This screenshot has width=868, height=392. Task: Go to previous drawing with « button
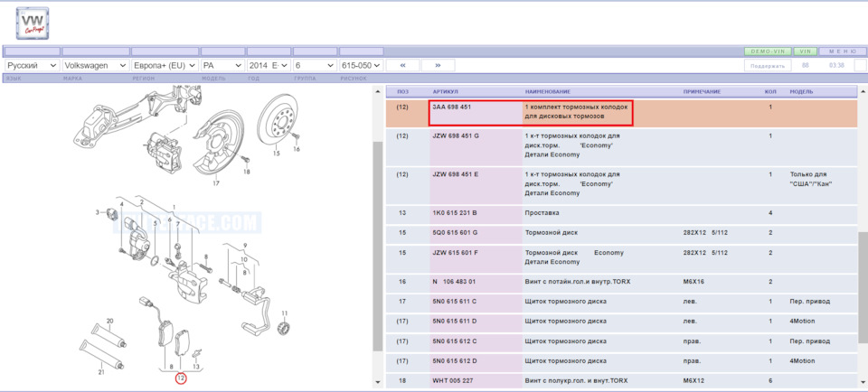pos(402,65)
